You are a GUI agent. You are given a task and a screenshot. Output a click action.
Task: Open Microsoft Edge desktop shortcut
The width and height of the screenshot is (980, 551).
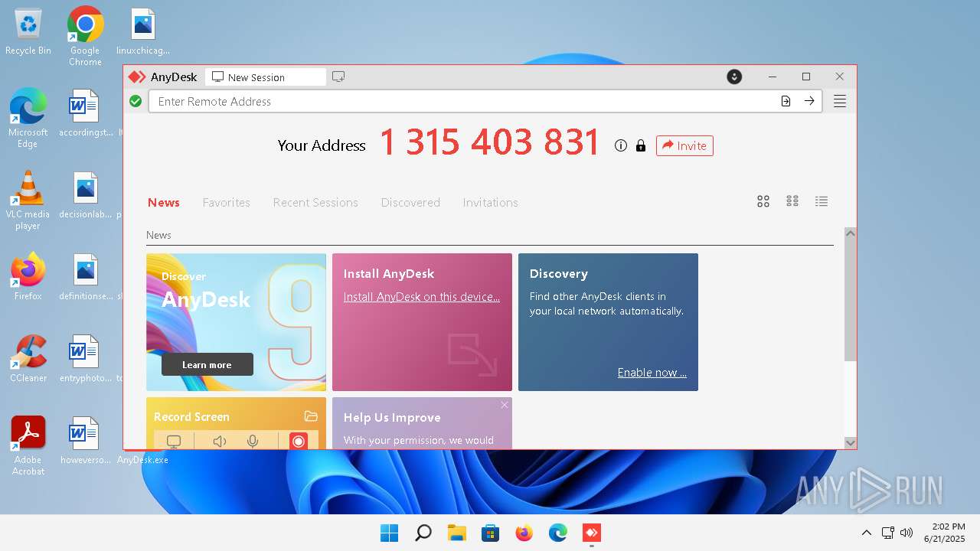pos(28,118)
